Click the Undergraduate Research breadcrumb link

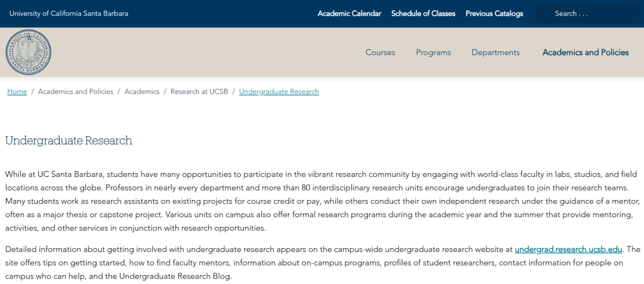point(279,91)
